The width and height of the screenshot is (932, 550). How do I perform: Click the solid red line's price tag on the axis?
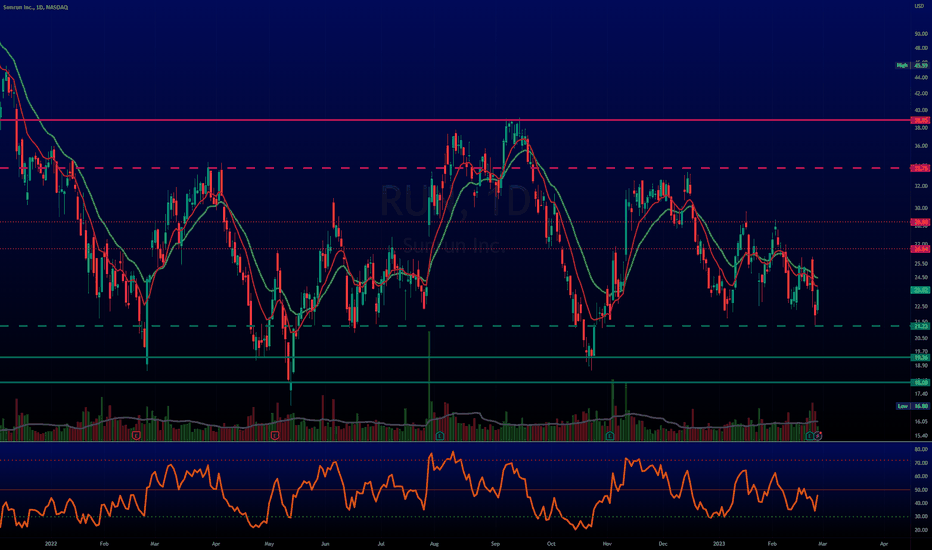pos(920,120)
